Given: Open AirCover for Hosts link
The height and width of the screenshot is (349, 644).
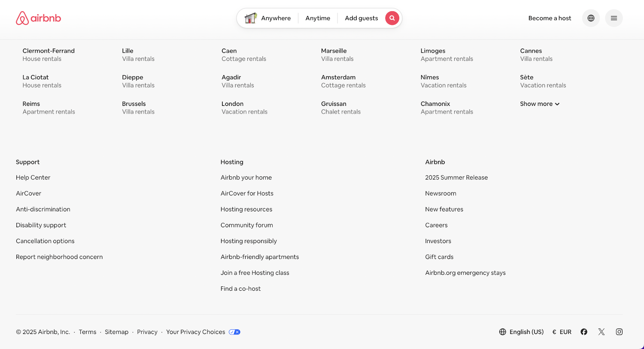Looking at the screenshot, I should pyautogui.click(x=247, y=193).
